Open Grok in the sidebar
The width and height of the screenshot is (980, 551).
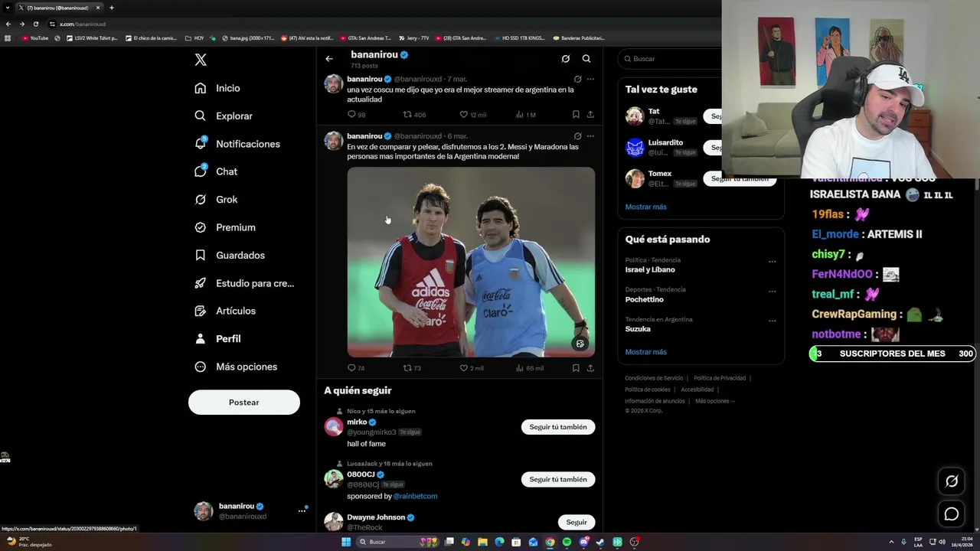pyautogui.click(x=216, y=199)
